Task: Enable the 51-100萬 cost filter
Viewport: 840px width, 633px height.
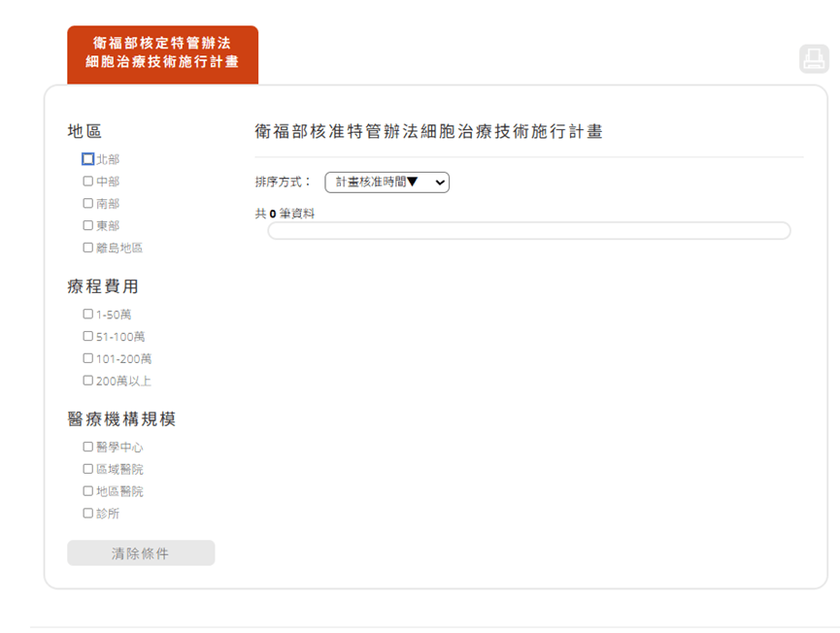Action: tap(87, 336)
